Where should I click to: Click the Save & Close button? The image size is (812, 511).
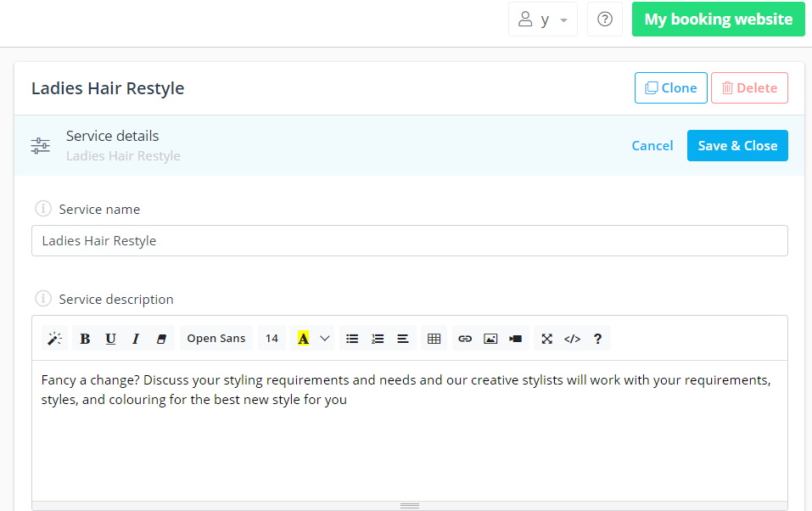pos(737,146)
